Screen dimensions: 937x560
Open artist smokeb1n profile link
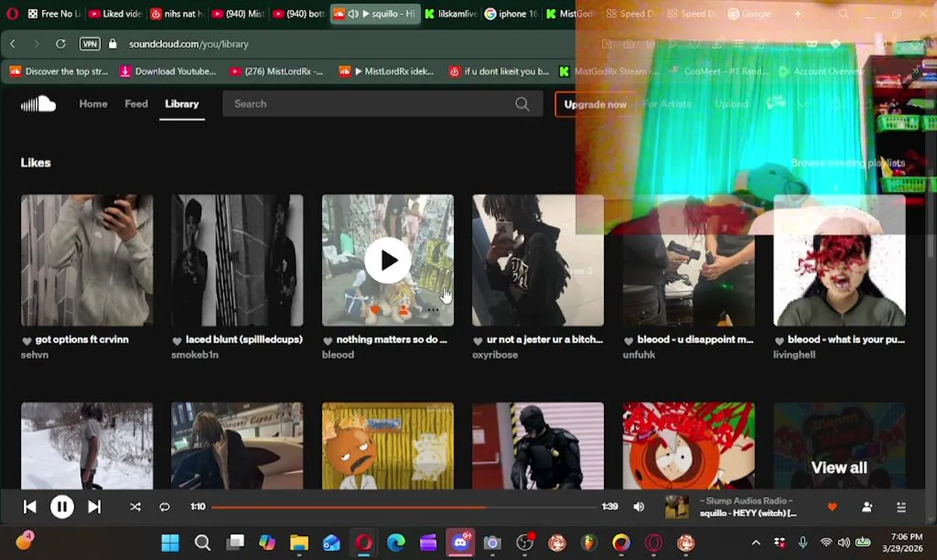click(195, 355)
